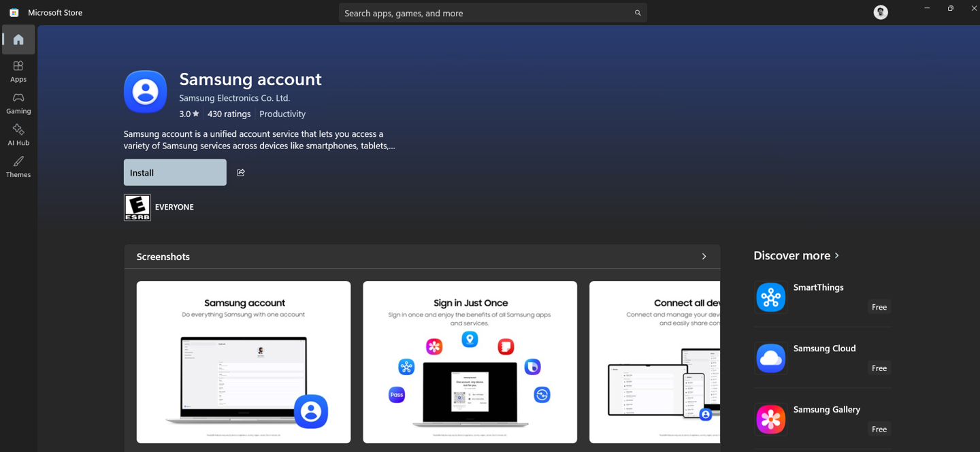Open the Apps section in the sidebar
This screenshot has height=452, width=980.
(x=18, y=71)
